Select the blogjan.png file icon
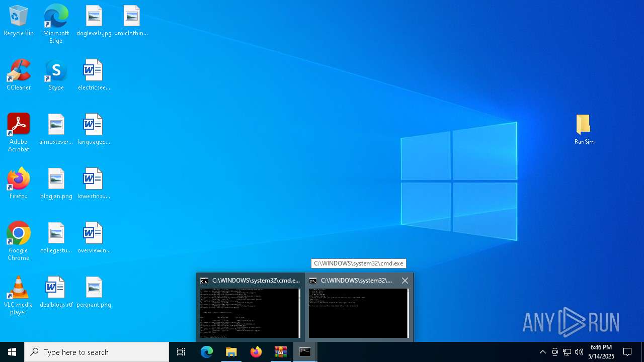This screenshot has height=362, width=644. click(56, 184)
